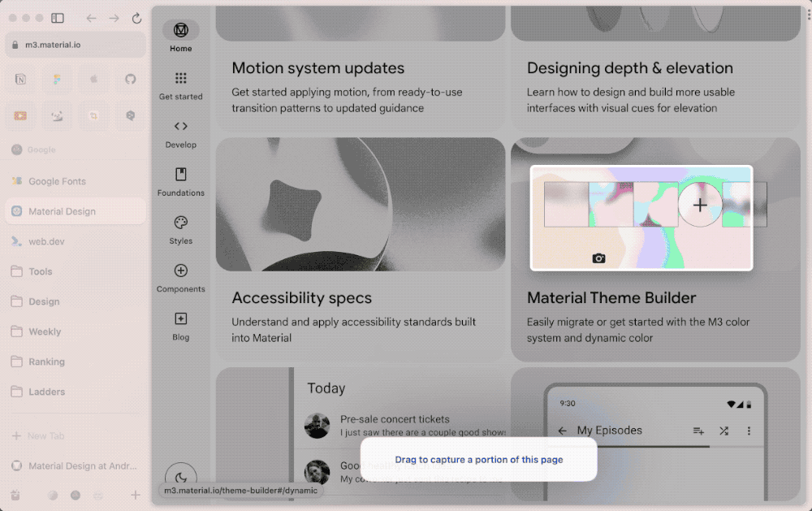
Task: Go back with the left arrow
Action: pyautogui.click(x=91, y=18)
